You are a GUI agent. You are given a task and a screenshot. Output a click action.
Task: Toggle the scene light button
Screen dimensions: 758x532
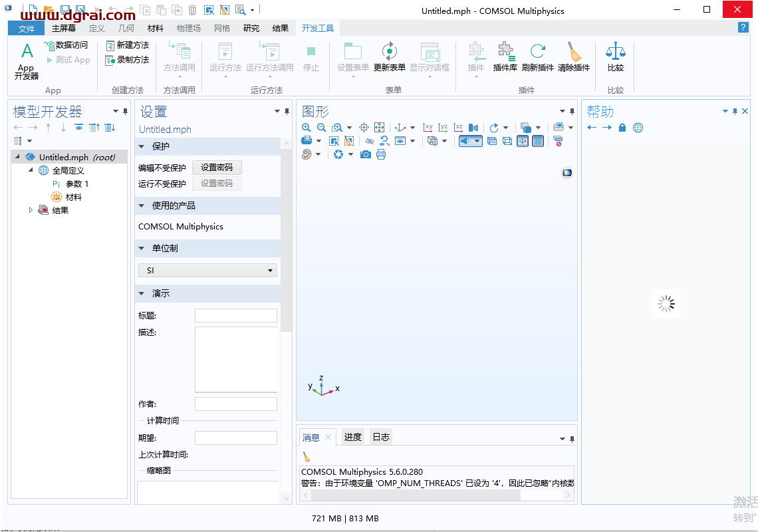coord(465,141)
